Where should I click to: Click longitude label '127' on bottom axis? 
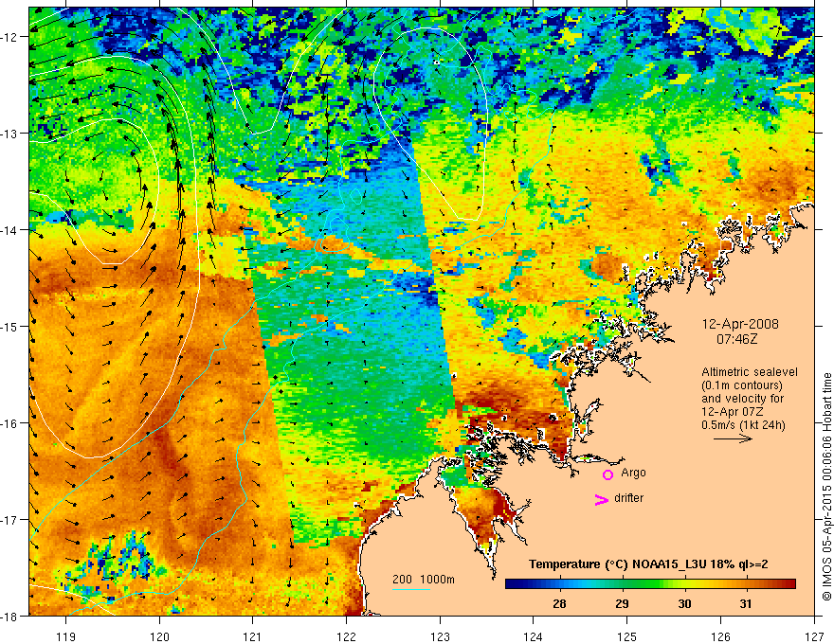coord(814,636)
